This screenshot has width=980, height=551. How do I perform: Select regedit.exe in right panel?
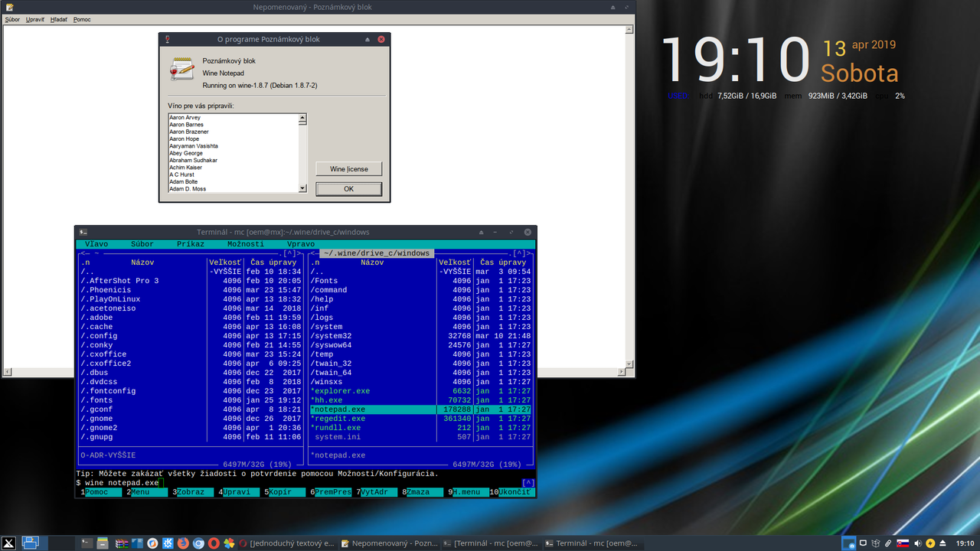click(x=420, y=419)
